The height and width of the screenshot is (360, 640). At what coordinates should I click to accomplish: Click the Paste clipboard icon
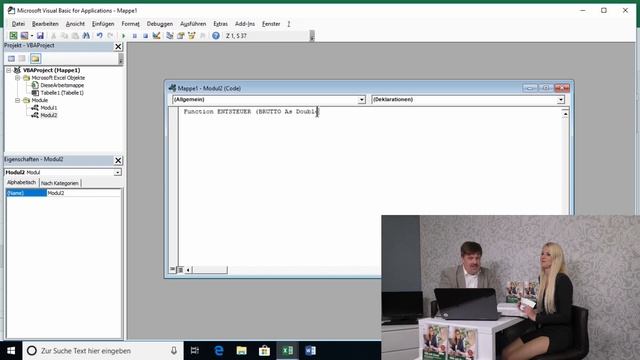pyautogui.click(x=75, y=36)
